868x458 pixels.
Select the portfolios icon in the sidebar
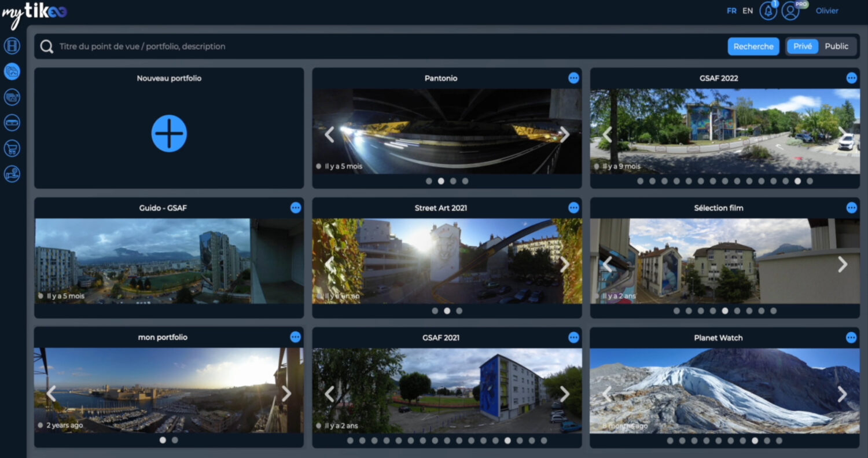click(12, 71)
